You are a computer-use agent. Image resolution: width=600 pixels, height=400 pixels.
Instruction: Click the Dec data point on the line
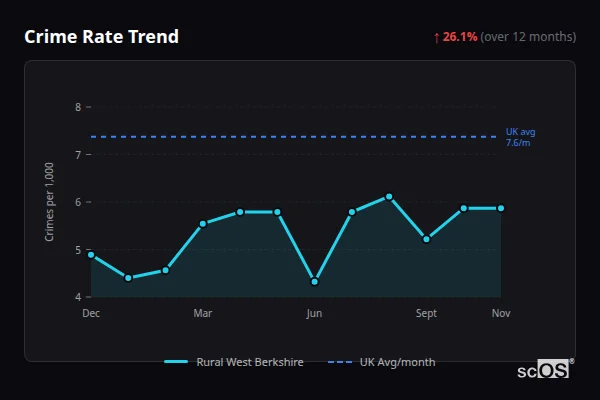coord(91,255)
